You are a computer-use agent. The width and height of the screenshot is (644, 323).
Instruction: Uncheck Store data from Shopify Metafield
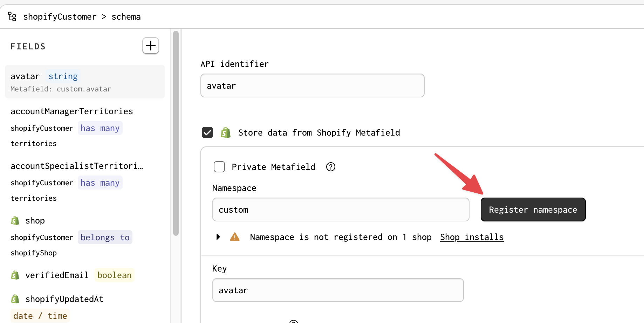(207, 132)
